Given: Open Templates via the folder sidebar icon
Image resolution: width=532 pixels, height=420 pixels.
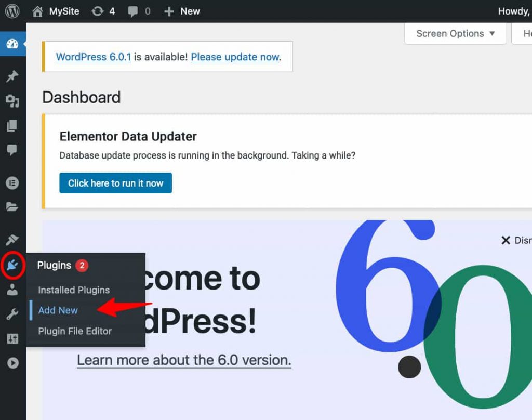Looking at the screenshot, I should point(12,206).
